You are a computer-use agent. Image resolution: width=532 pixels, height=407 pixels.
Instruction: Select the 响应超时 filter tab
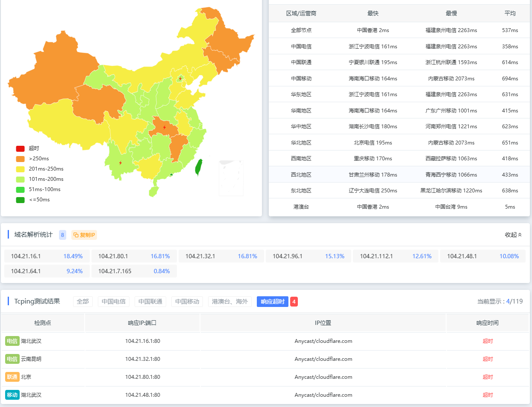[273, 301]
